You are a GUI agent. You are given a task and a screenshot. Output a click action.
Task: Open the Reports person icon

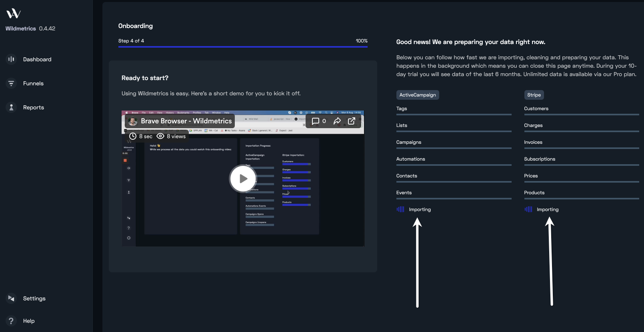pos(11,107)
